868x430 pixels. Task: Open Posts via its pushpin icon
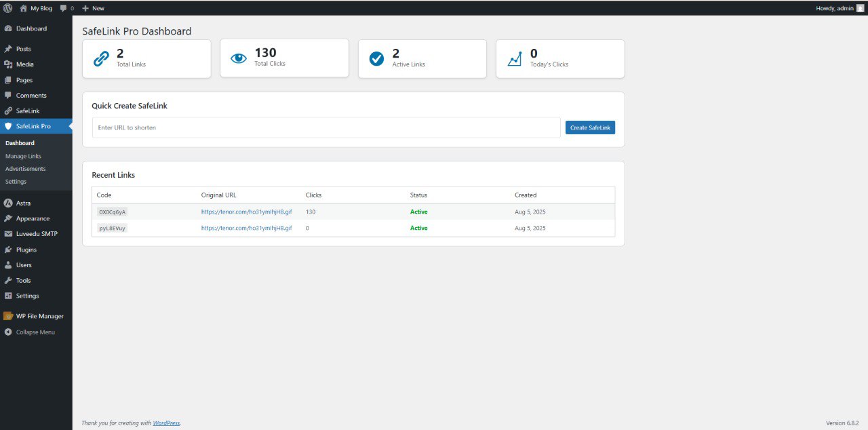[x=8, y=49]
